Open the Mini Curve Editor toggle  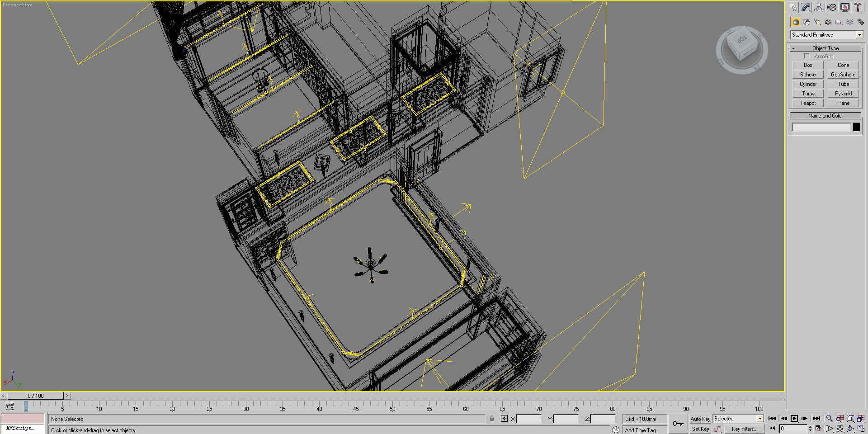9,406
